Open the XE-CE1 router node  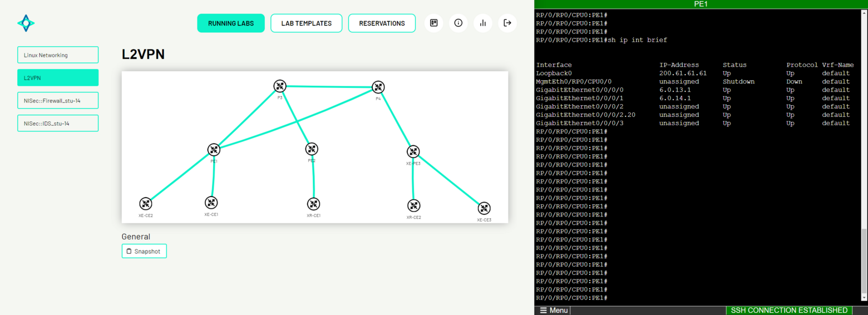(211, 203)
